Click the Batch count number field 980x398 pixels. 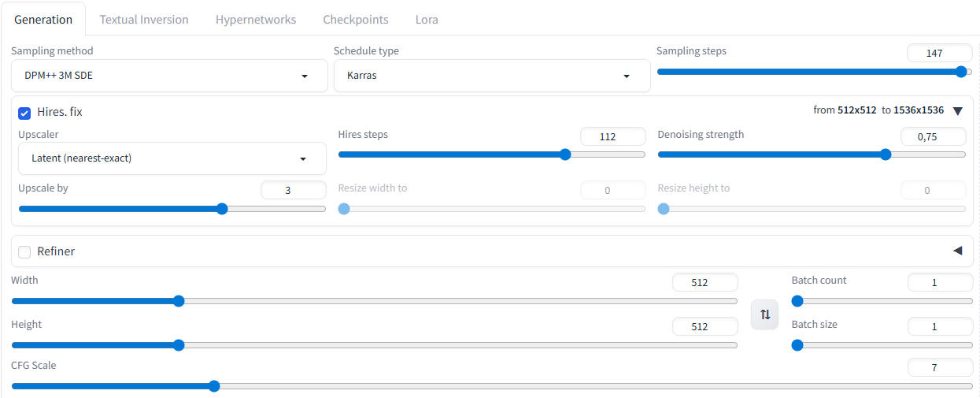coord(940,282)
